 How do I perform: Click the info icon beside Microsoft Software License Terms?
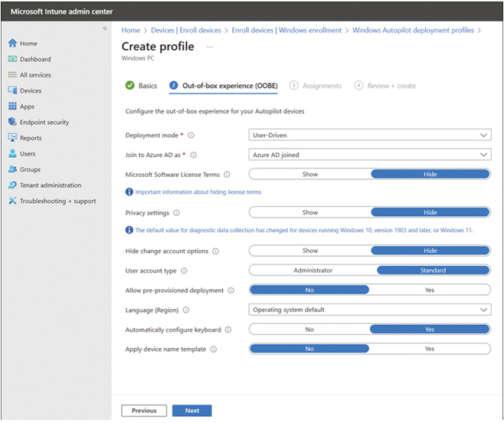[227, 175]
